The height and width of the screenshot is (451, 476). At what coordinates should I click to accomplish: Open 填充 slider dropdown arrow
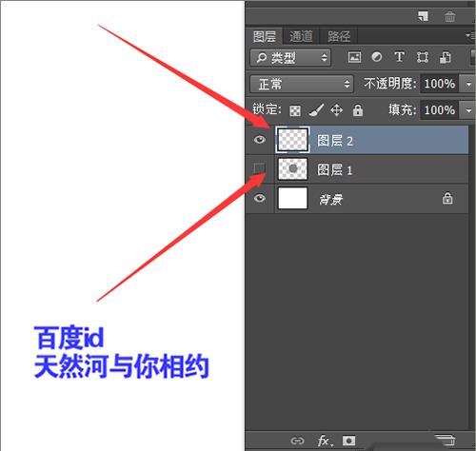click(x=468, y=110)
